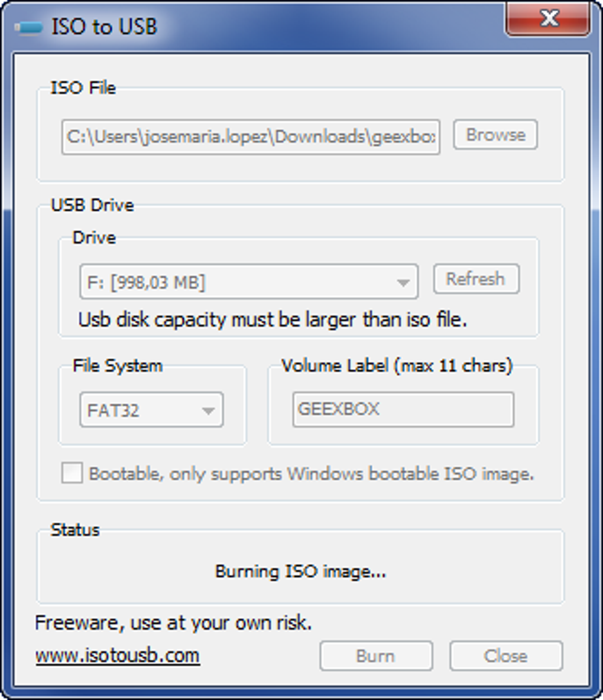Click the USB stick icon in title bar
The width and height of the screenshot is (603, 700).
coord(28,27)
